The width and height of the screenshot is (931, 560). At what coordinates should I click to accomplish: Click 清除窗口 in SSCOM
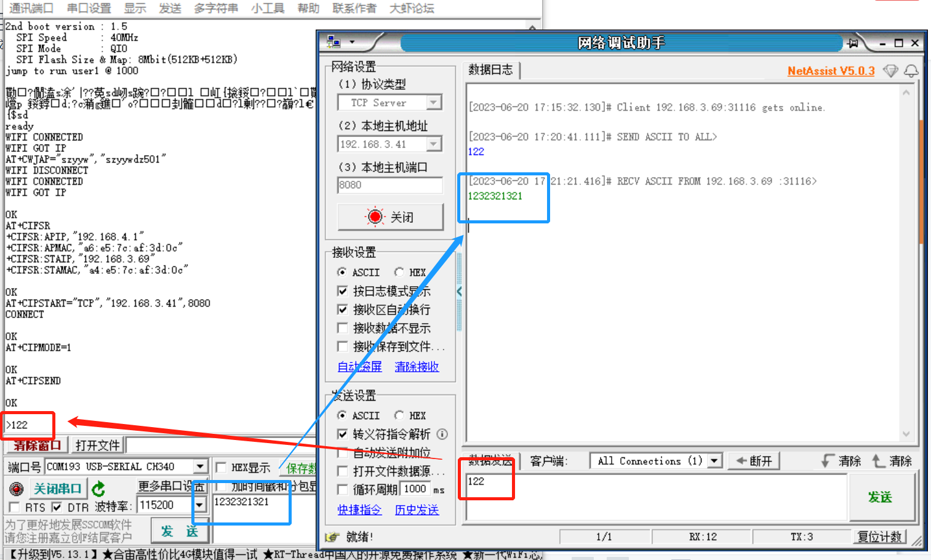point(37,445)
